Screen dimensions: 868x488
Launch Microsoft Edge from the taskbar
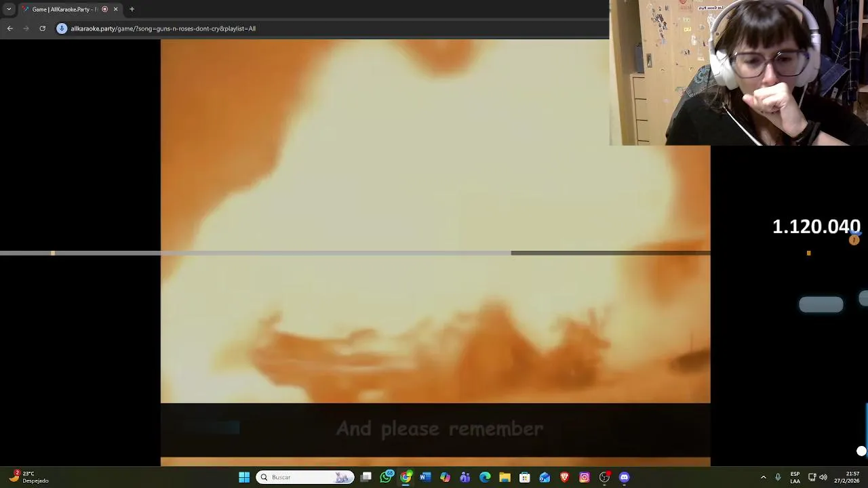(485, 477)
